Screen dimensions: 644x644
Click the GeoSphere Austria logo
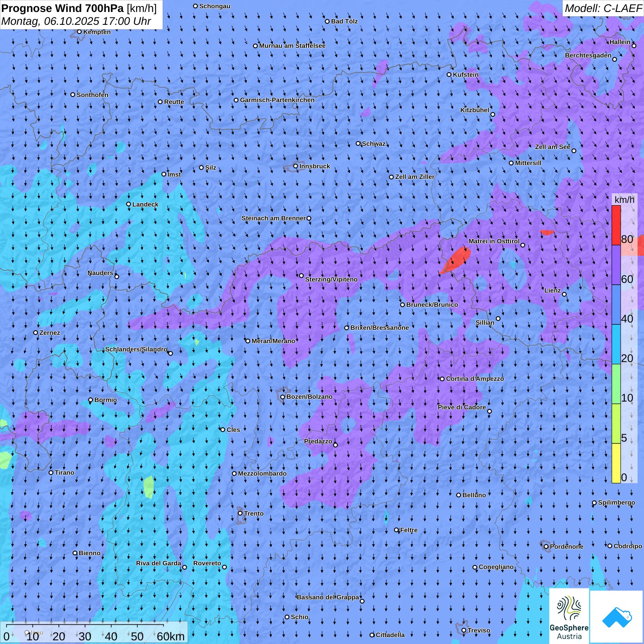point(569,616)
